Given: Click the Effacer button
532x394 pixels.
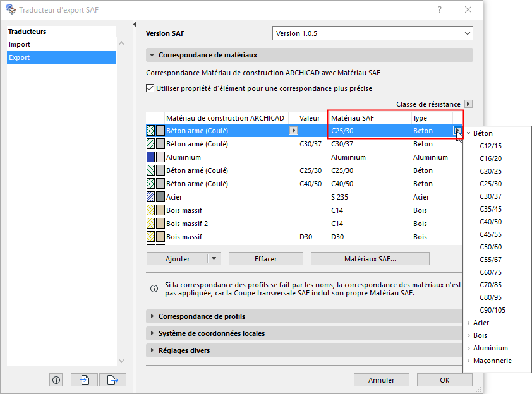Looking at the screenshot, I should pos(265,259).
